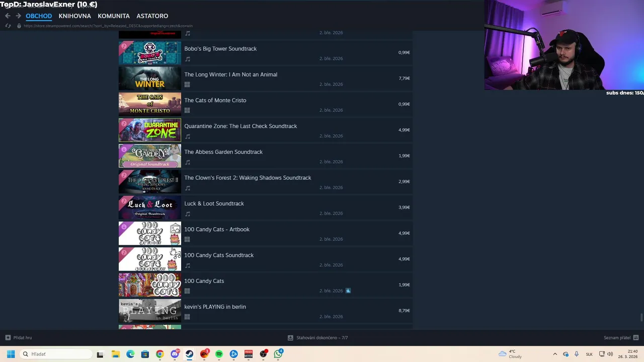Open File Explorer from the taskbar
644x362 pixels.
tap(115, 354)
